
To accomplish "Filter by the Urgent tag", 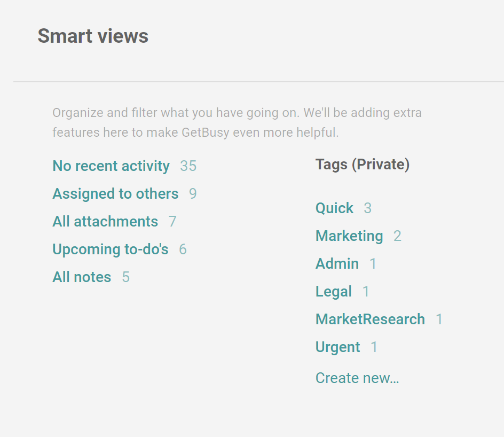I will click(337, 347).
